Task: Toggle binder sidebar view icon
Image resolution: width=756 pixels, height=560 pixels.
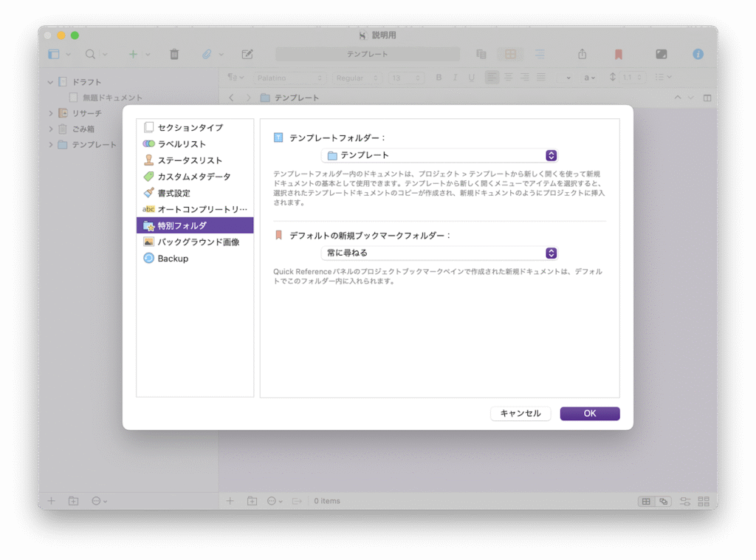Action: coord(53,54)
